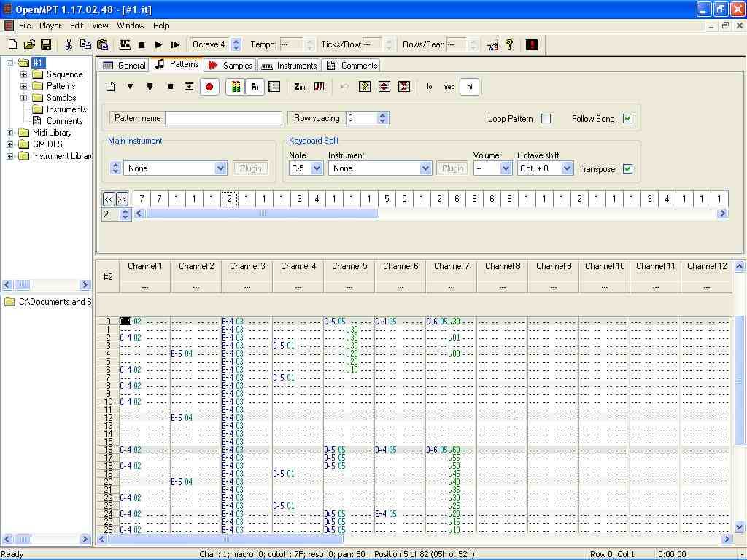Open the Main instrument dropdown

[220, 168]
